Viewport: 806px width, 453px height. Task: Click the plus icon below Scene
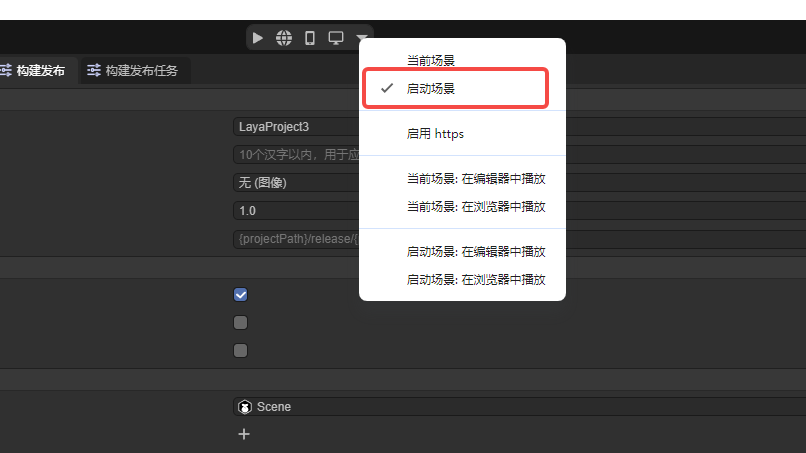tap(243, 434)
